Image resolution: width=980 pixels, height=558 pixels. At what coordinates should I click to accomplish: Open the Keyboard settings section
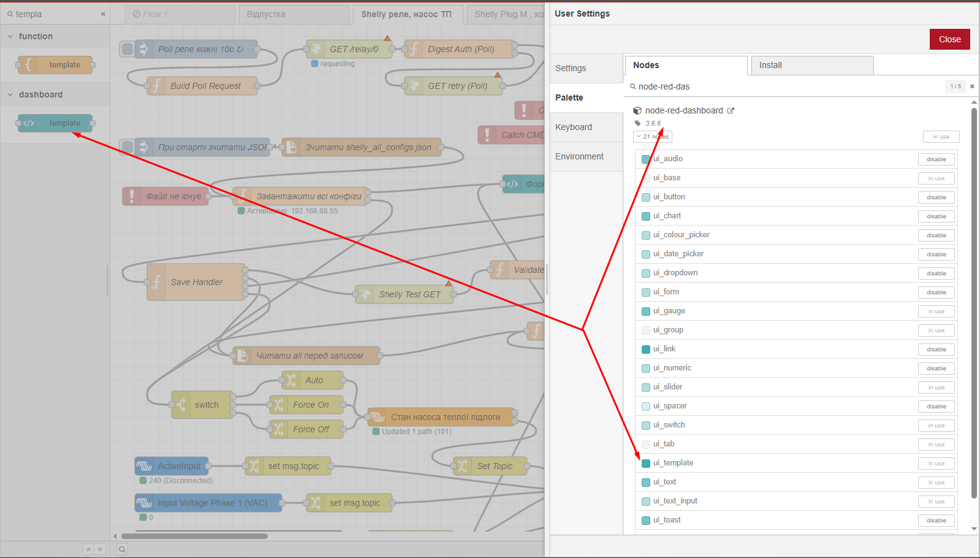click(x=574, y=127)
